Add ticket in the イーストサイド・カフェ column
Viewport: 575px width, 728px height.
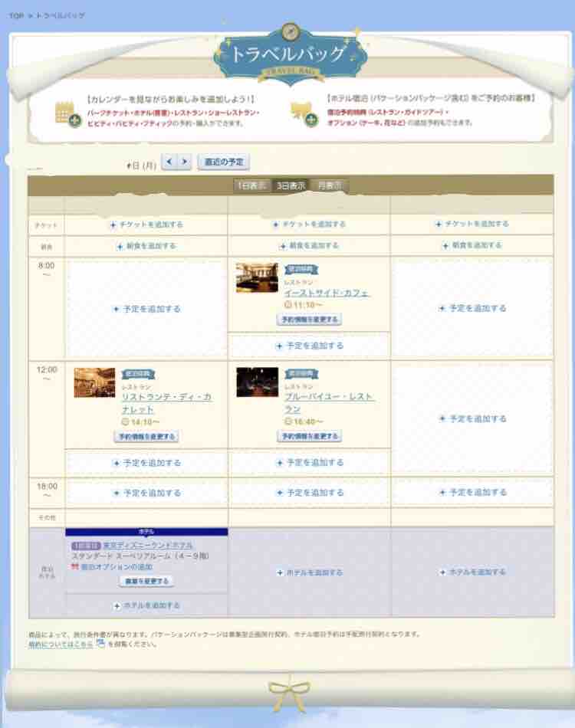309,225
